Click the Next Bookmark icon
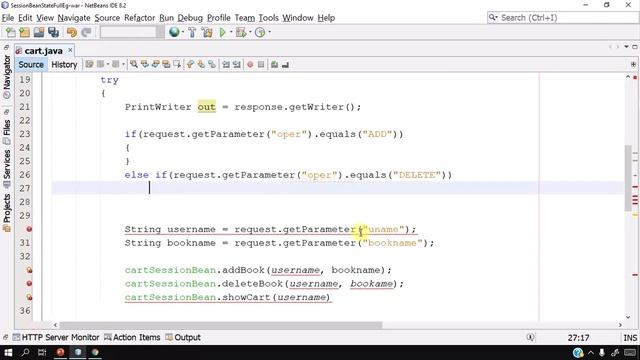This screenshot has width=640, height=360. tap(201, 64)
